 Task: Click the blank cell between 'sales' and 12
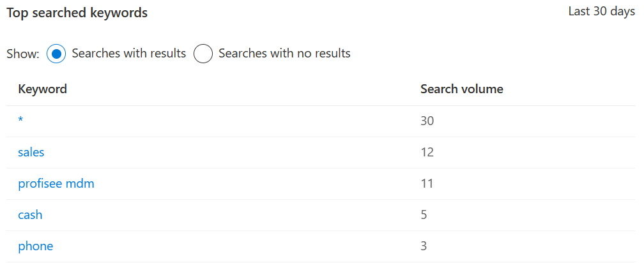(230, 153)
